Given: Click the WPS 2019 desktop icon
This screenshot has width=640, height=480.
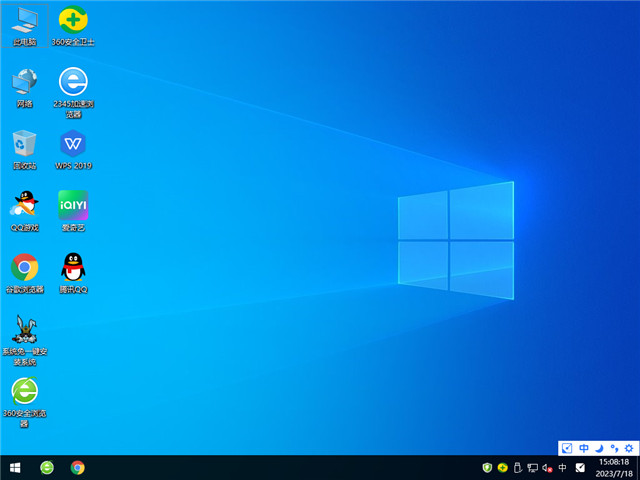Looking at the screenshot, I should [73, 144].
